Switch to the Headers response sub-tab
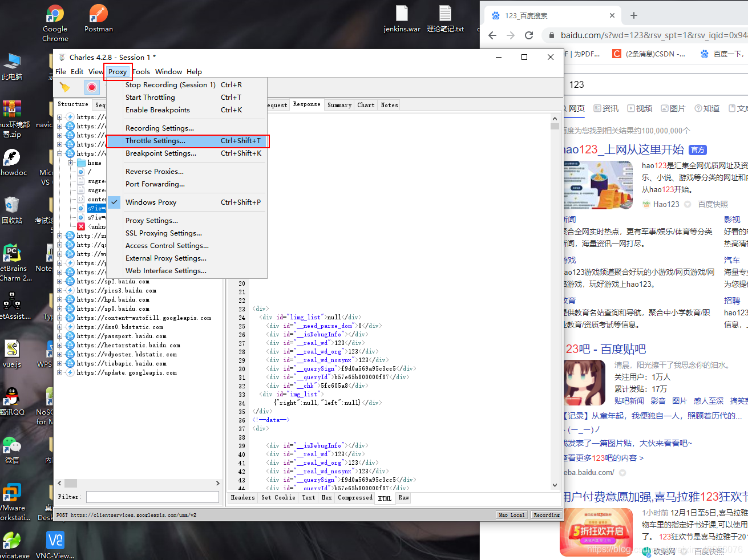 point(242,498)
